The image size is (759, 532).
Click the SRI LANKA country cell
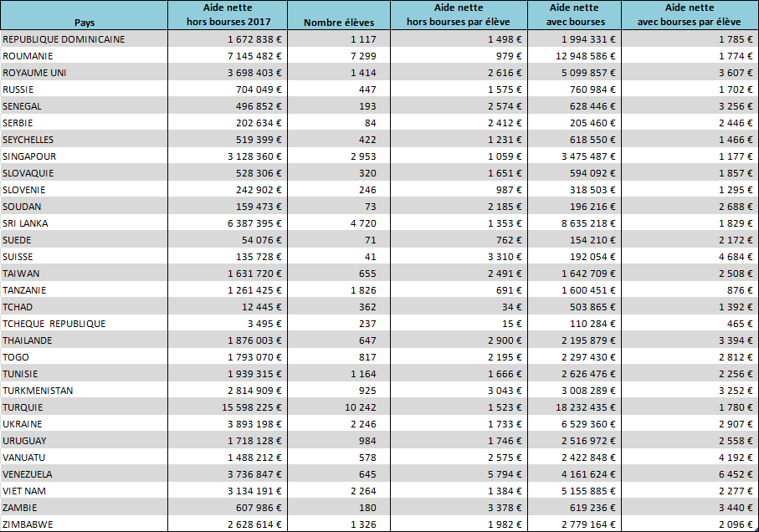coord(25,223)
